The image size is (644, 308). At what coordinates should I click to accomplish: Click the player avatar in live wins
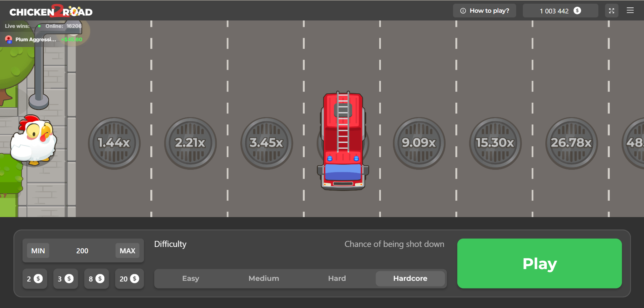pyautogui.click(x=9, y=40)
